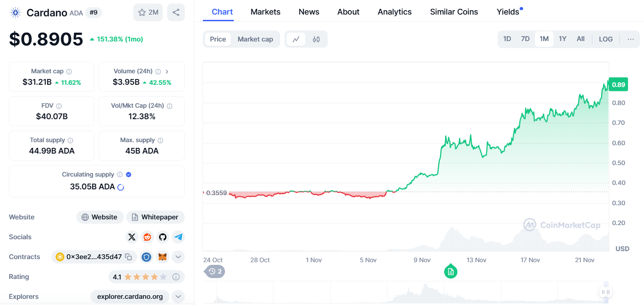644x305 pixels.
Task: Set chart range to 1Y
Action: [562, 39]
